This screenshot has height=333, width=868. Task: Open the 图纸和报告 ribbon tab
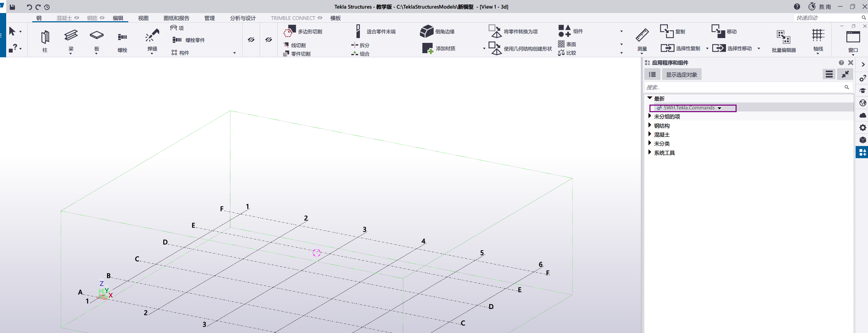click(176, 18)
